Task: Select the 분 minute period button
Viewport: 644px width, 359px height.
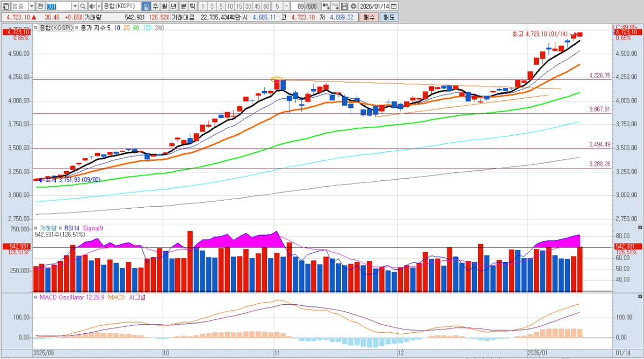Action: (183, 6)
